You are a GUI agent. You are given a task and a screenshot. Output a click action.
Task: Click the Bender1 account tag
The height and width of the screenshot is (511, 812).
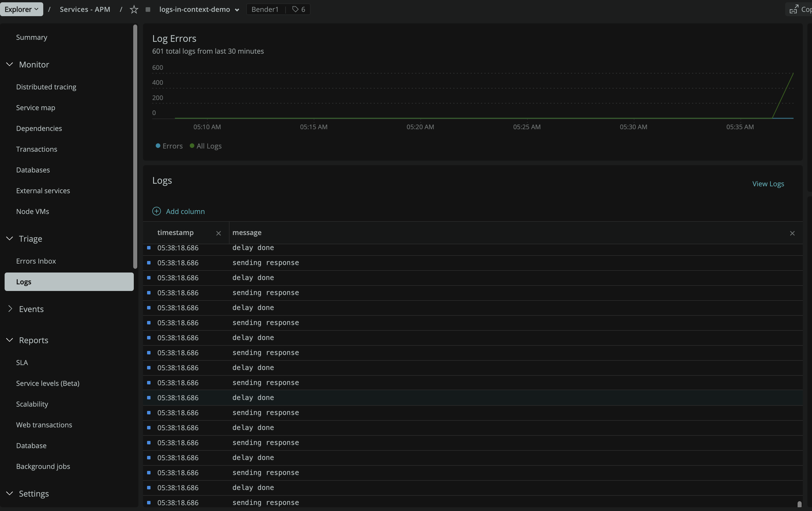point(265,10)
